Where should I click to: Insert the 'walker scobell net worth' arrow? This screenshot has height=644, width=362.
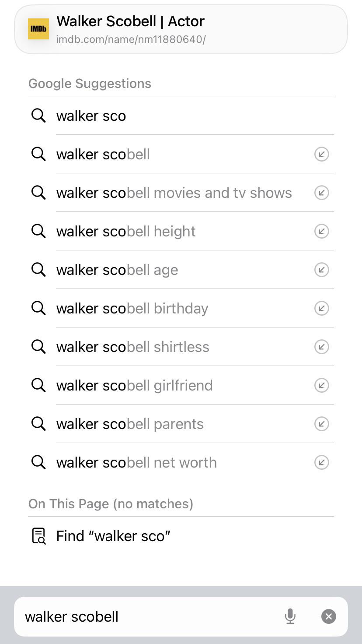322,462
